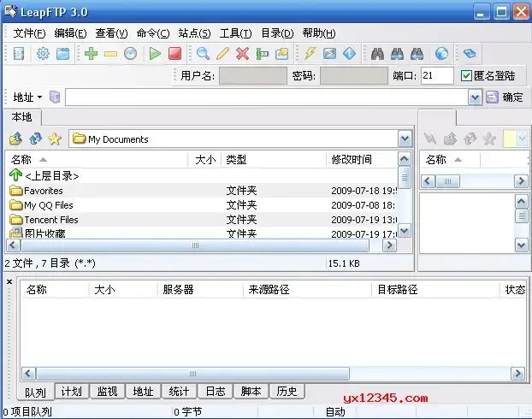This screenshot has height=419, width=532.
Task: Click the 密码 input field
Action: [353, 75]
